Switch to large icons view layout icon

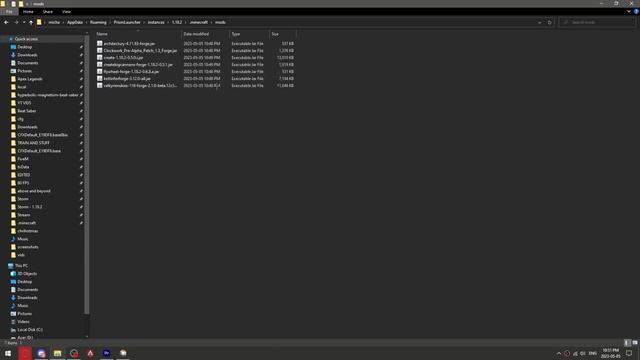[635, 343]
